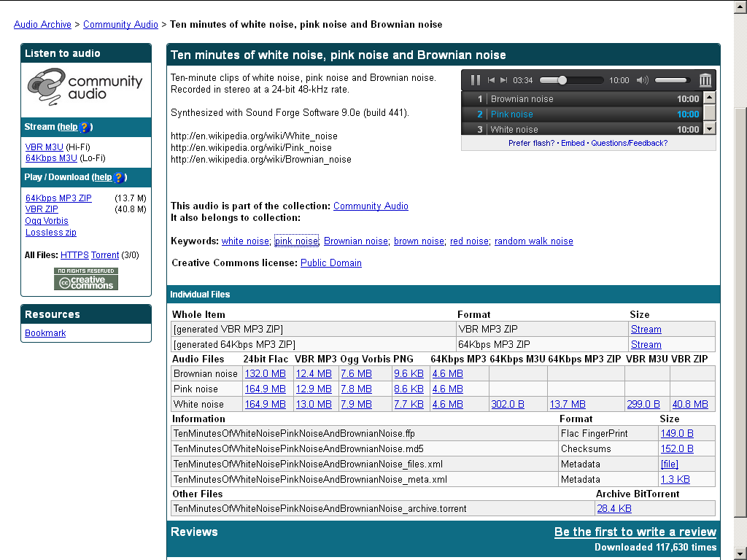Open Stream help question mark icon
Viewport: 747px width, 560px height.
click(84, 127)
